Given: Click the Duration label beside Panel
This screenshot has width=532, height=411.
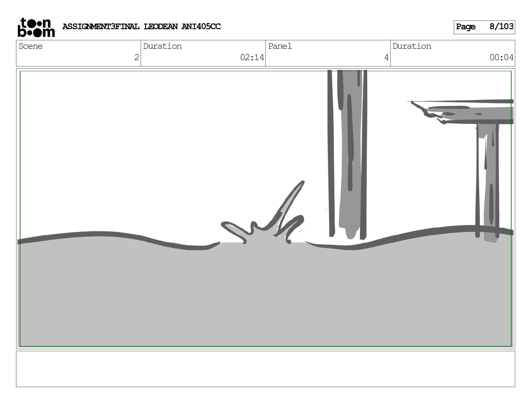Looking at the screenshot, I should pos(412,46).
